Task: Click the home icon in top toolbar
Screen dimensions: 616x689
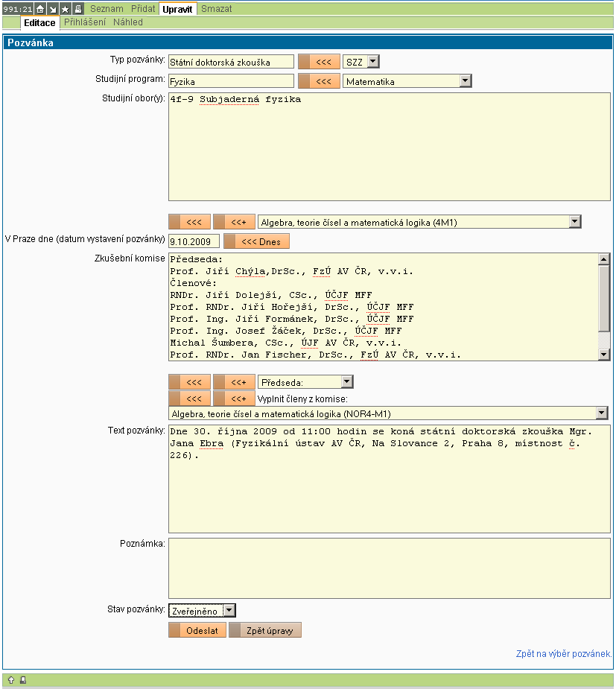Action: pos(40,9)
